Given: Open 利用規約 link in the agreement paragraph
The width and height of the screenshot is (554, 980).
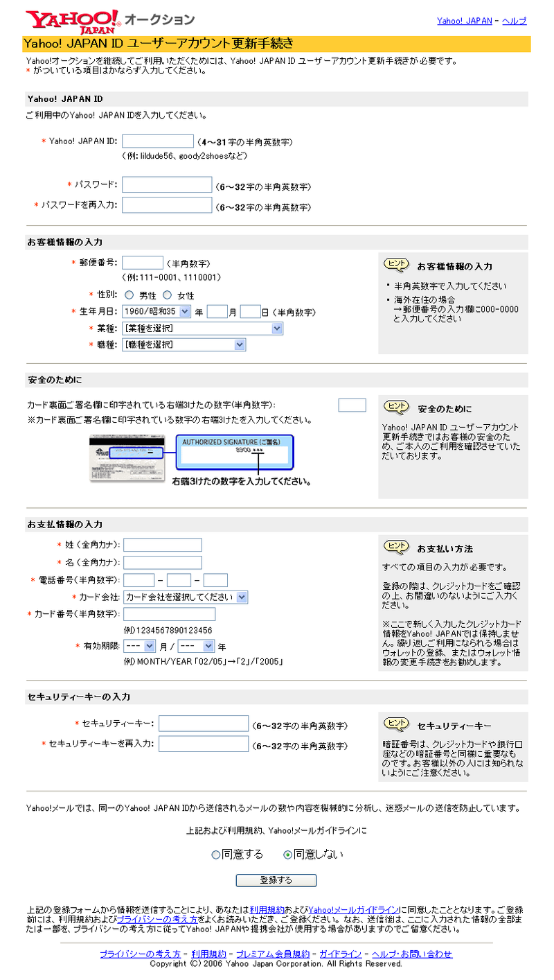Looking at the screenshot, I should [x=267, y=909].
